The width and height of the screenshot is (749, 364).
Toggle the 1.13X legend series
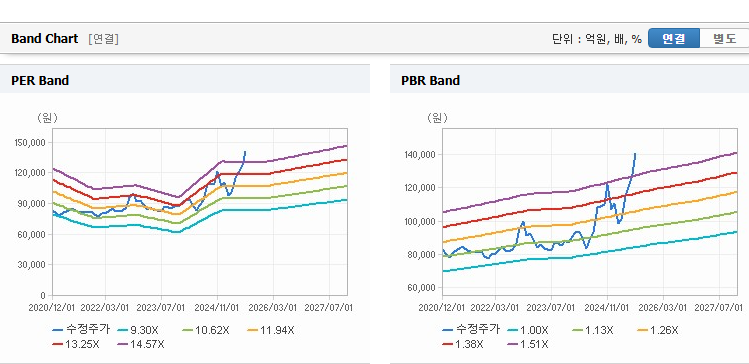coord(593,330)
